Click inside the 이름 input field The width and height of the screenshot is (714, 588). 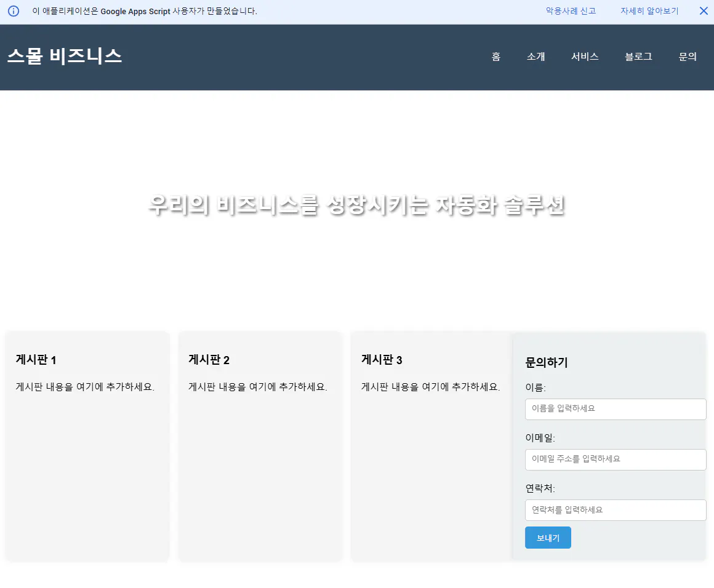pyautogui.click(x=616, y=409)
